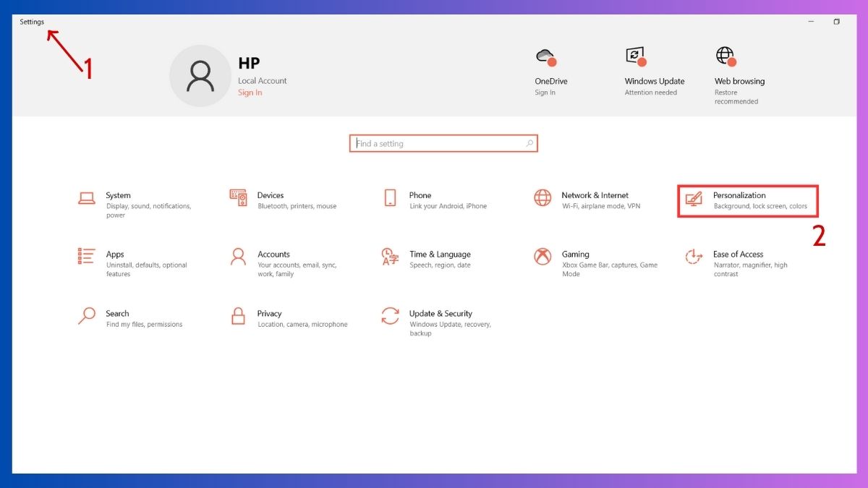Open Ease of Access label

click(739, 254)
